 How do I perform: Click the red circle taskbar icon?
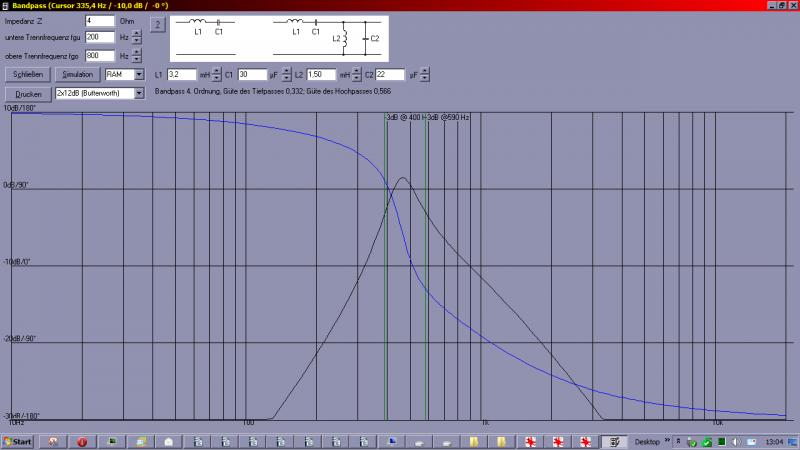tap(82, 441)
